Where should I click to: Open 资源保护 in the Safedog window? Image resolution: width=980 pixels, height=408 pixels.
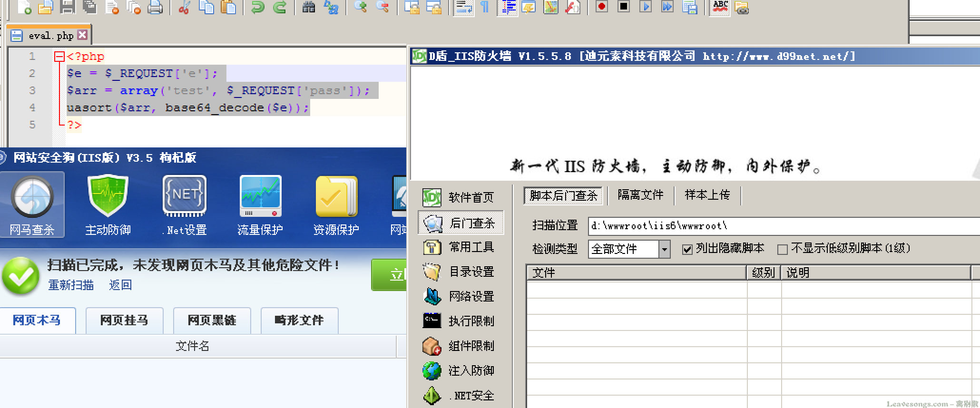(336, 205)
